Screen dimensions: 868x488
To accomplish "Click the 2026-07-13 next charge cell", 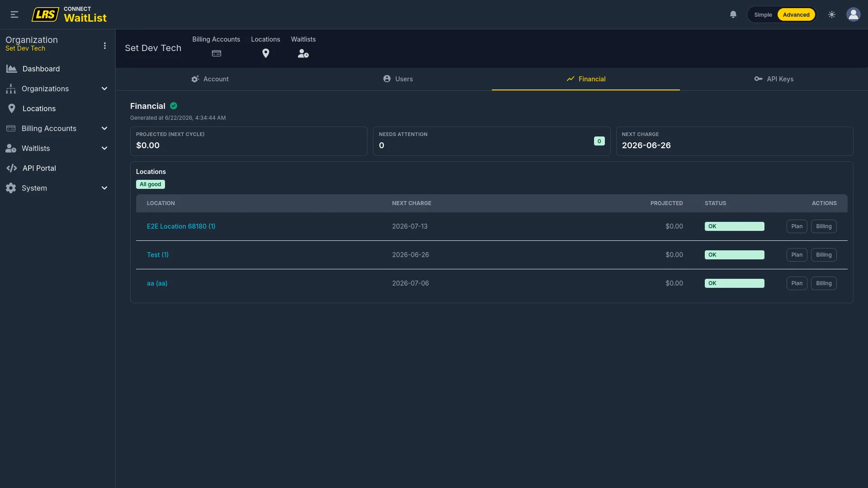I will (x=410, y=226).
